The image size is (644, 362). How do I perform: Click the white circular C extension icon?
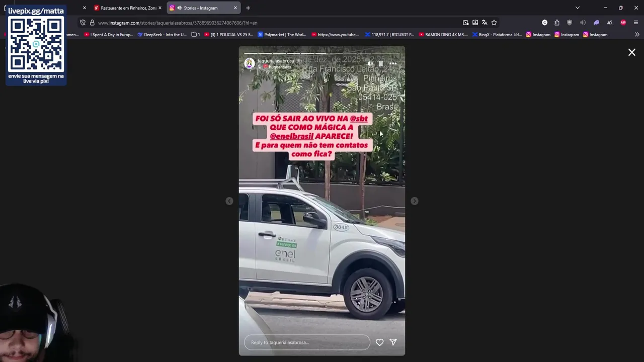(x=544, y=23)
